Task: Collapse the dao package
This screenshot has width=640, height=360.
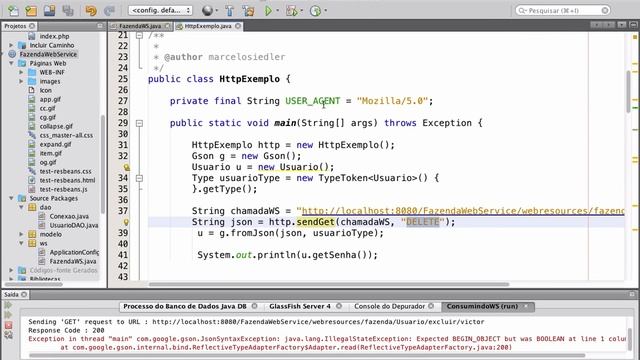Action: point(21,207)
